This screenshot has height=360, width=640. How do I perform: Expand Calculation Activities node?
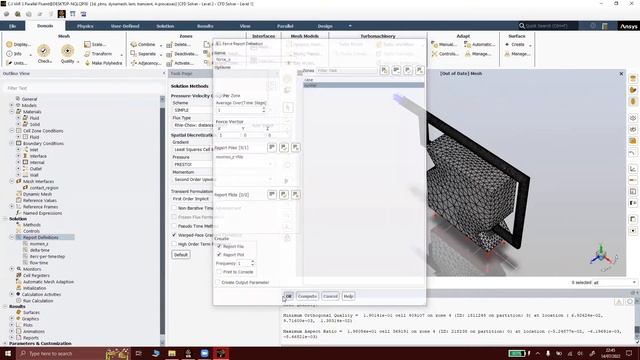point(12,294)
